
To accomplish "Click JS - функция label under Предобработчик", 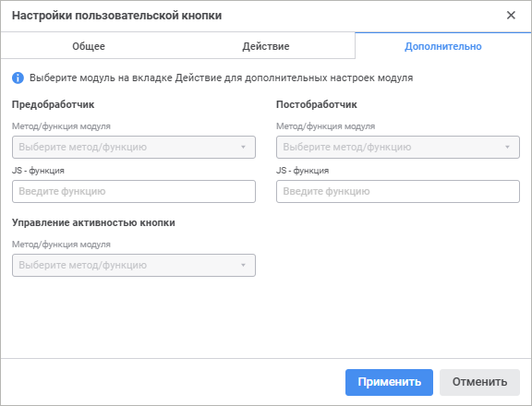I will 38,170.
